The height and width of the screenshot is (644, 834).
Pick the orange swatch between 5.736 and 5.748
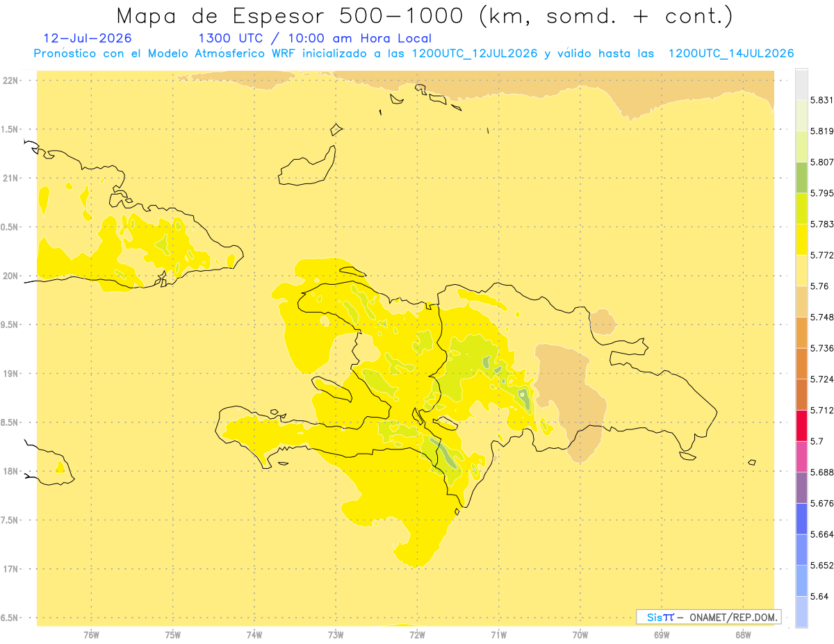(801, 332)
